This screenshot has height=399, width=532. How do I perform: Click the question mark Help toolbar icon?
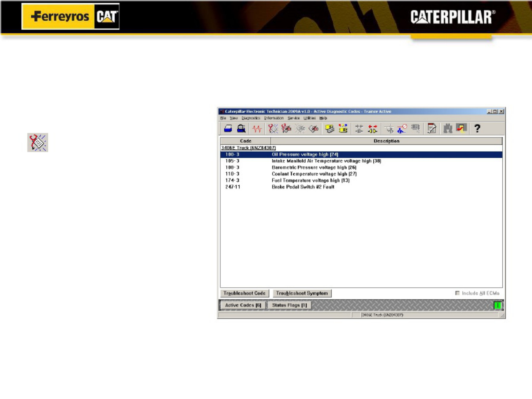pos(477,129)
